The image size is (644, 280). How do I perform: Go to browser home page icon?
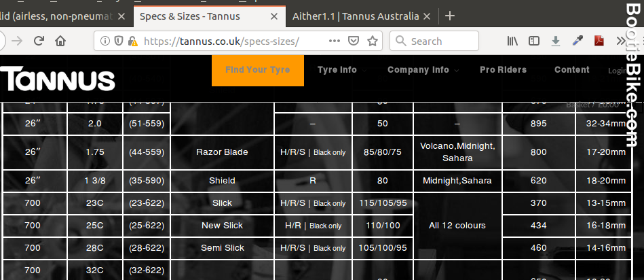coord(60,41)
